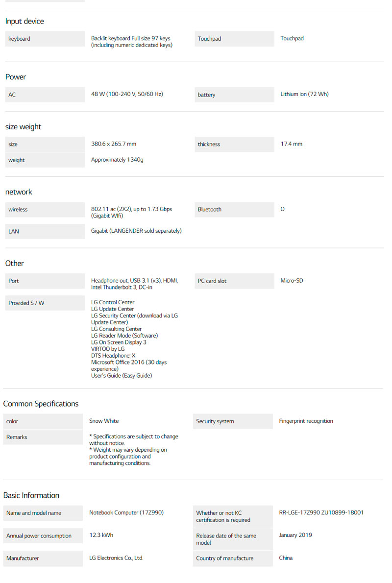The height and width of the screenshot is (583, 392).
Task: Click the Port label cell
Action: click(x=45, y=281)
